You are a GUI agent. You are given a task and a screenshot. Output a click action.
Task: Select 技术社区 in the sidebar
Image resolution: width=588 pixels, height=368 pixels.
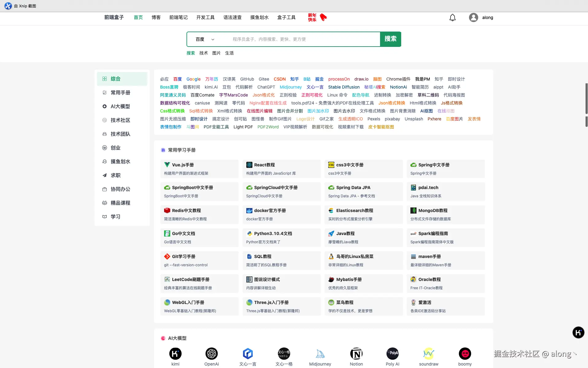point(122,120)
